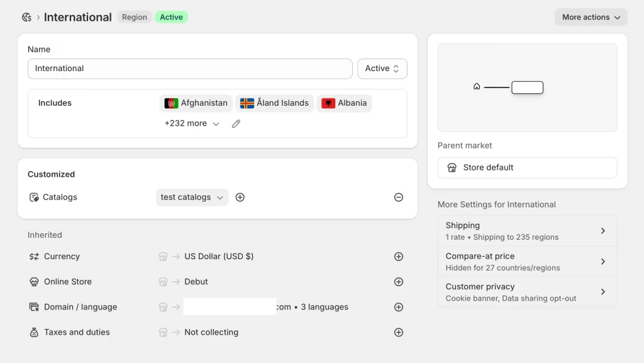Click the Afghanistan region tag
This screenshot has width=644, height=363.
click(x=196, y=103)
